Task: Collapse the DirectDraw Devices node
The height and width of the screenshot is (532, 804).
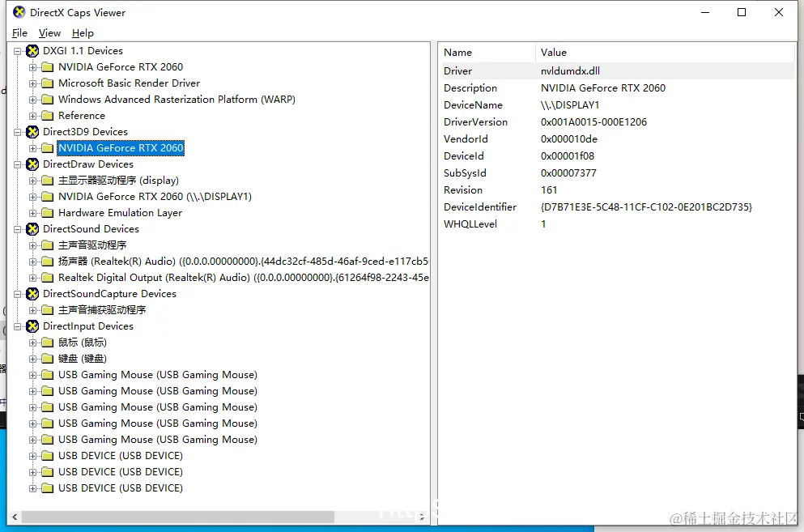Action: click(x=18, y=164)
